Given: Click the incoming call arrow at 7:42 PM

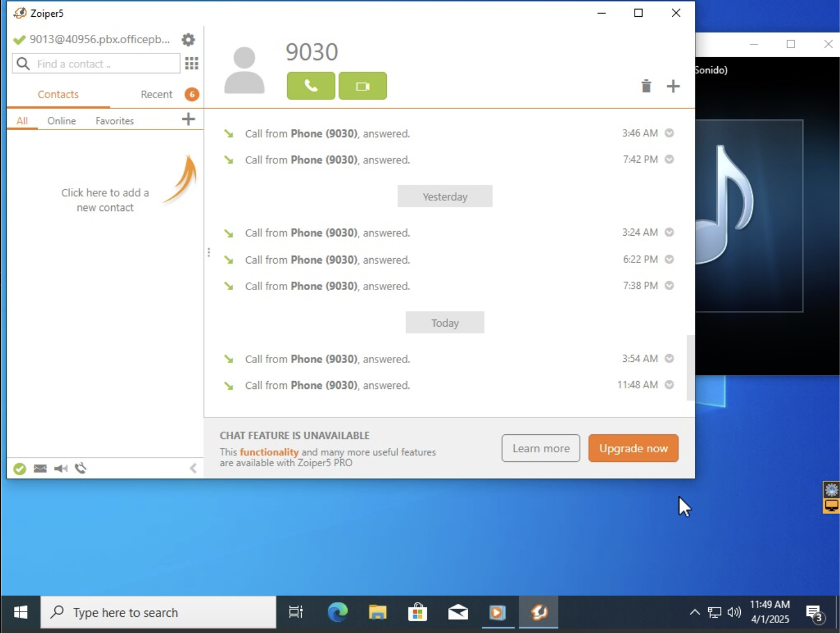Looking at the screenshot, I should click(229, 160).
